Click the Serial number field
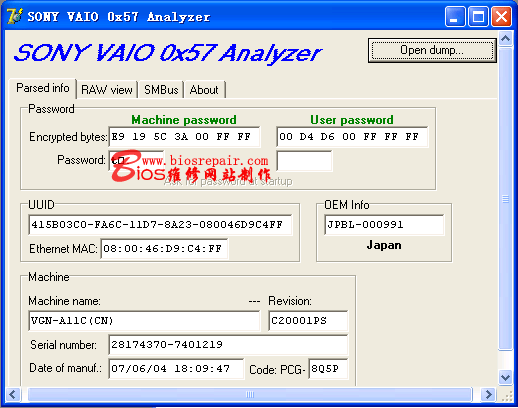This screenshot has width=518, height=408. (228, 345)
